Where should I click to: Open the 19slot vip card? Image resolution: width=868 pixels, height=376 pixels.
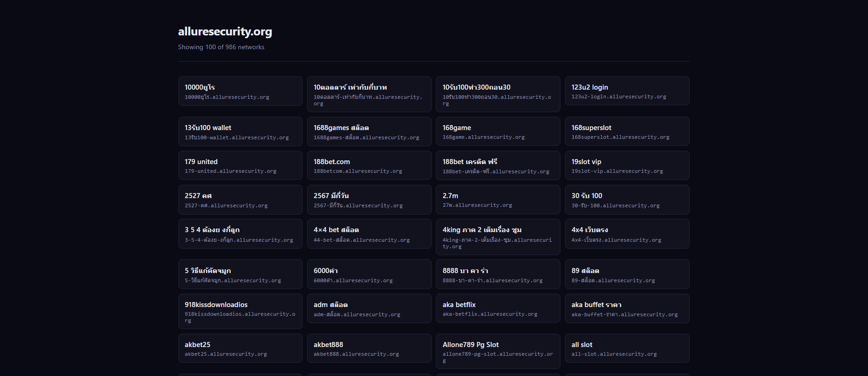tap(627, 165)
